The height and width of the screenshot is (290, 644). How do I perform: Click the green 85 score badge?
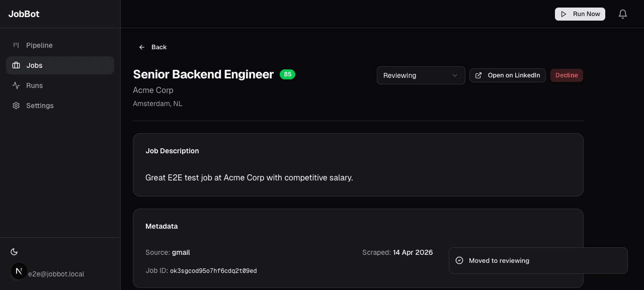(287, 74)
